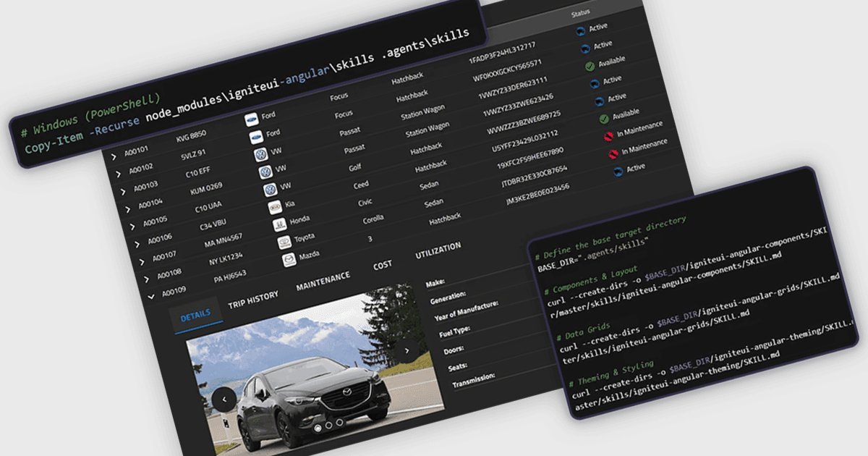
Task: Click the Transmission label
Action: coord(474,379)
